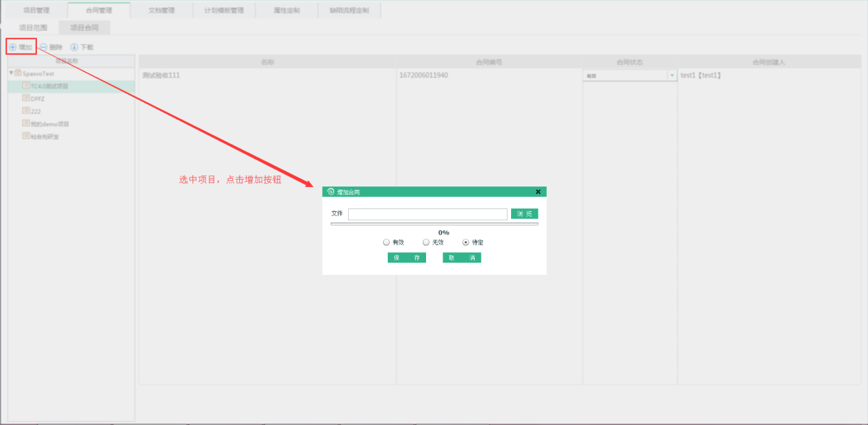Click the 下载 (download) arrow icon
Viewport: 868px width, 425px height.
coord(74,47)
